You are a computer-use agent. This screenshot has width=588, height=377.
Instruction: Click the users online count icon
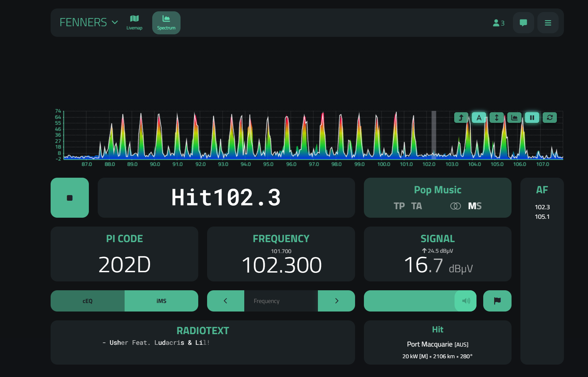point(498,23)
